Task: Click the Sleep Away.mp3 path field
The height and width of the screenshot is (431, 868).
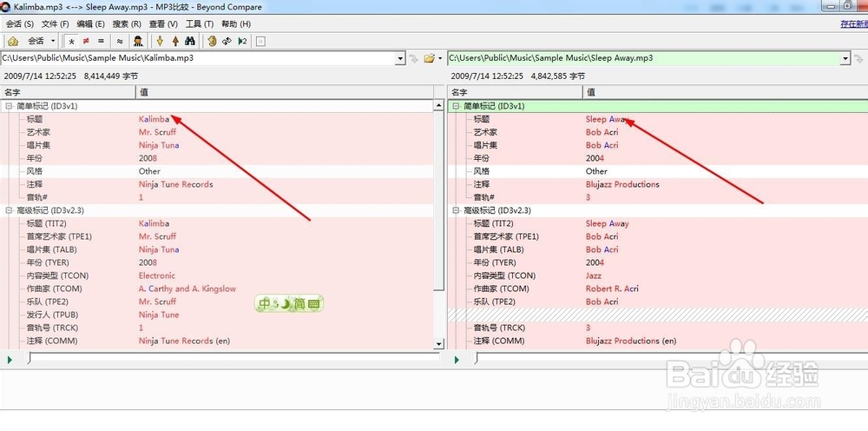Action: [644, 57]
